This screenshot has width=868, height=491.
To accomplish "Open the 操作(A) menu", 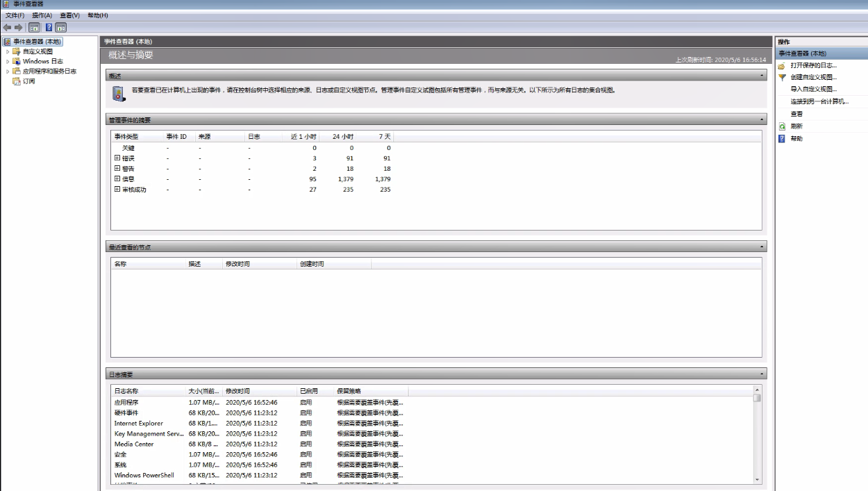I will 42,15.
